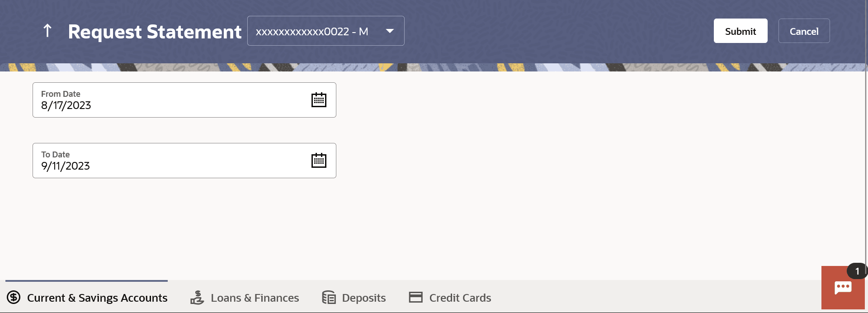Image resolution: width=868 pixels, height=313 pixels.
Task: Open the To Date calendar picker
Action: pos(319,161)
